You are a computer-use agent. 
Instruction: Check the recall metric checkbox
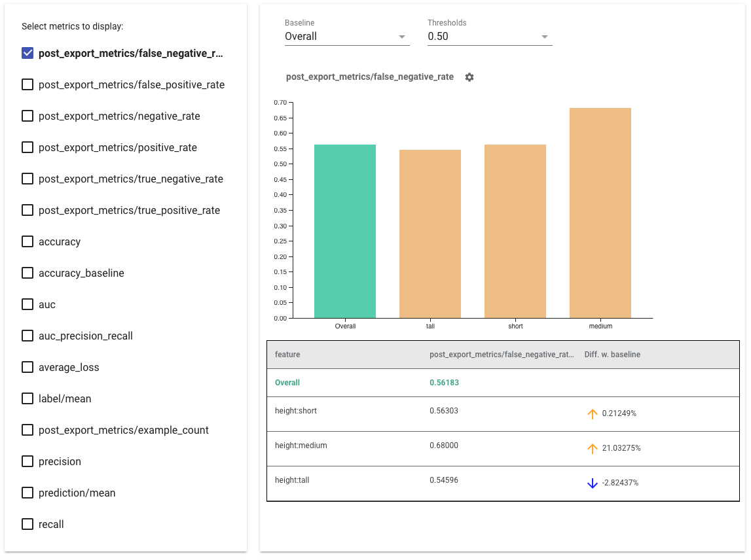point(27,523)
